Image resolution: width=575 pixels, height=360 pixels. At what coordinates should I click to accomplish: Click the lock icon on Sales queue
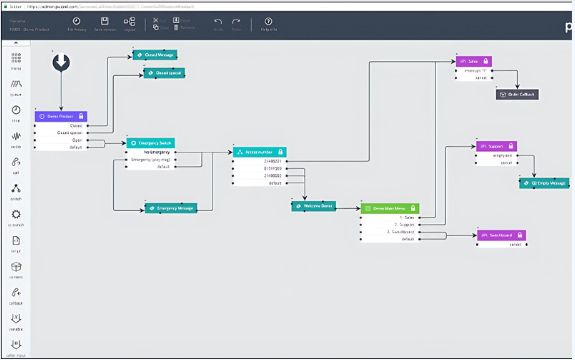click(486, 61)
